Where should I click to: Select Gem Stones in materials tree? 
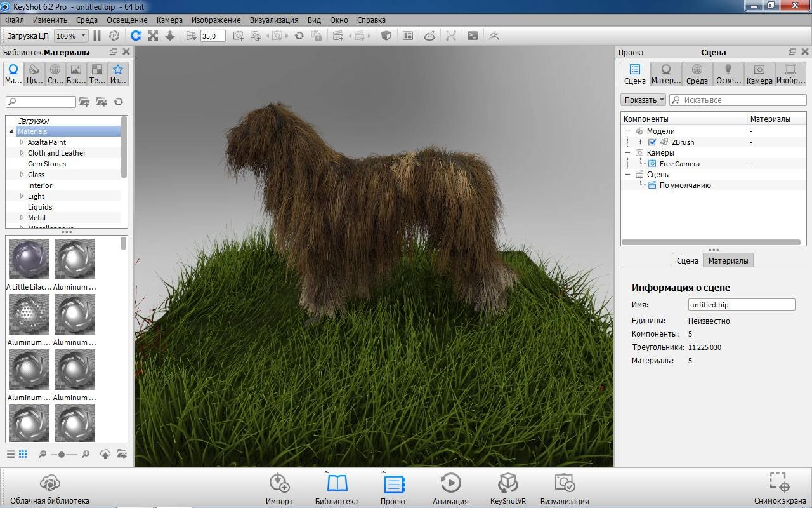pos(47,164)
